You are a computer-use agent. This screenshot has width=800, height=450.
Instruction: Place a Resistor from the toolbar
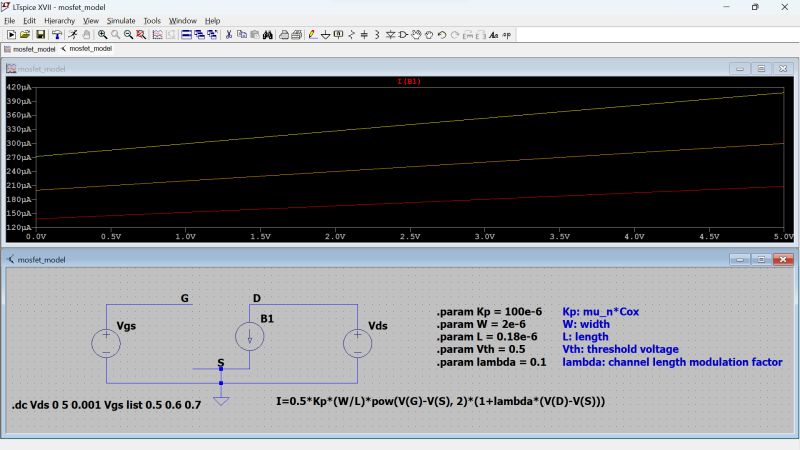pos(352,35)
